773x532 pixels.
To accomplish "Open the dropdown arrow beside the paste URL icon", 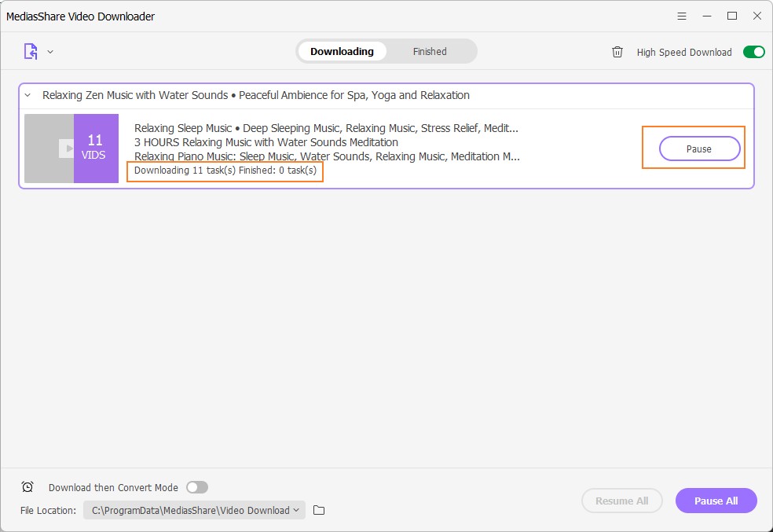I will click(50, 52).
